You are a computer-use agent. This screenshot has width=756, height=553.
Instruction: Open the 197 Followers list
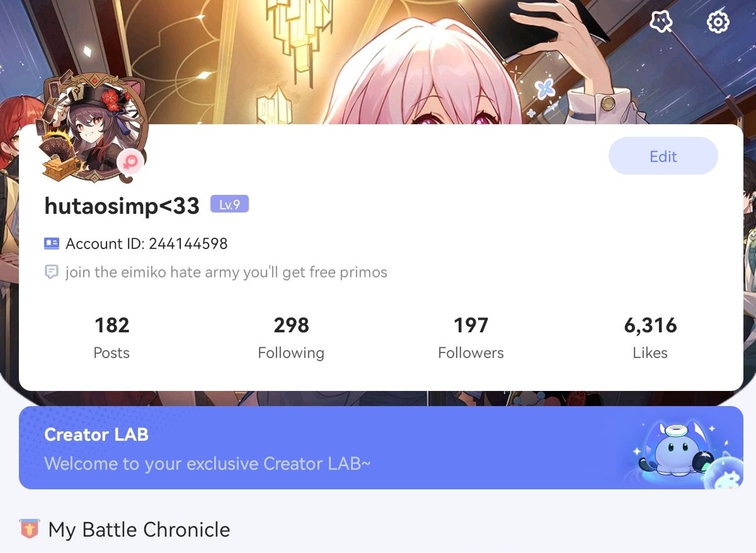pos(471,338)
